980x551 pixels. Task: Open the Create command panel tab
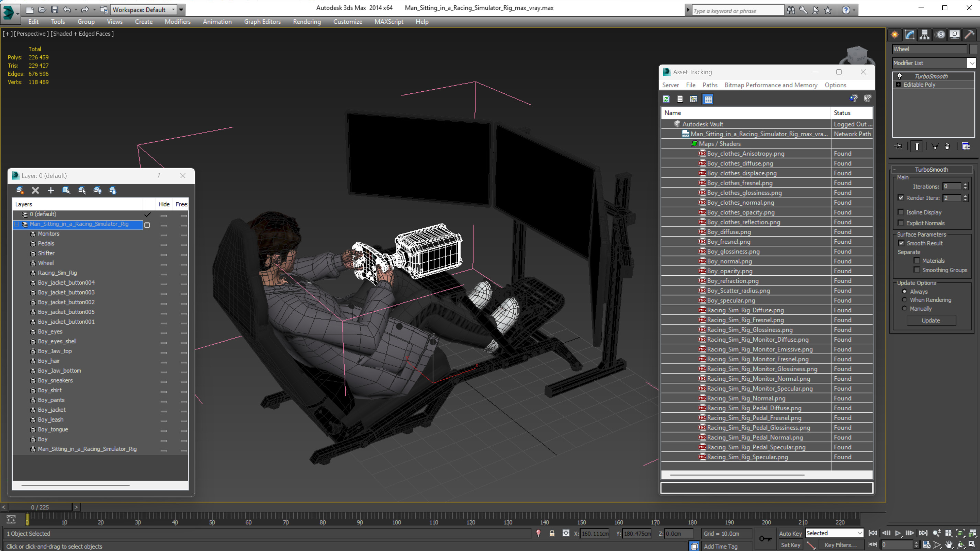point(894,35)
